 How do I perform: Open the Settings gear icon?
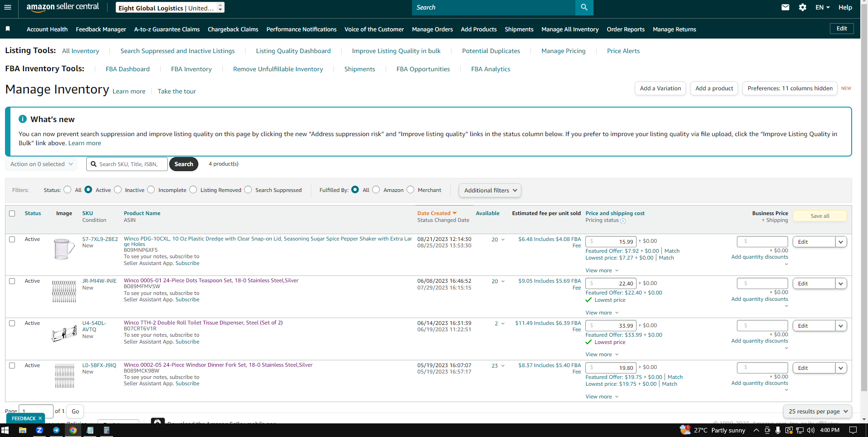[803, 7]
